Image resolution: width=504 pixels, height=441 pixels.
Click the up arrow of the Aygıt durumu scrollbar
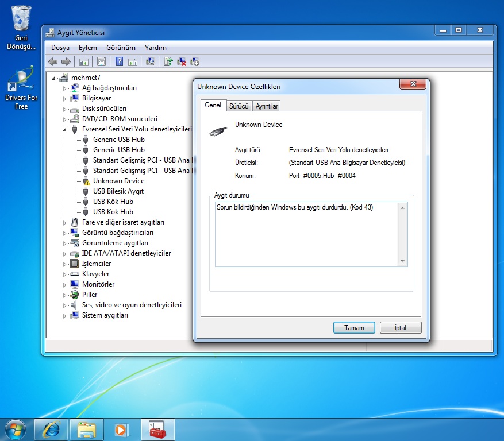click(x=402, y=208)
